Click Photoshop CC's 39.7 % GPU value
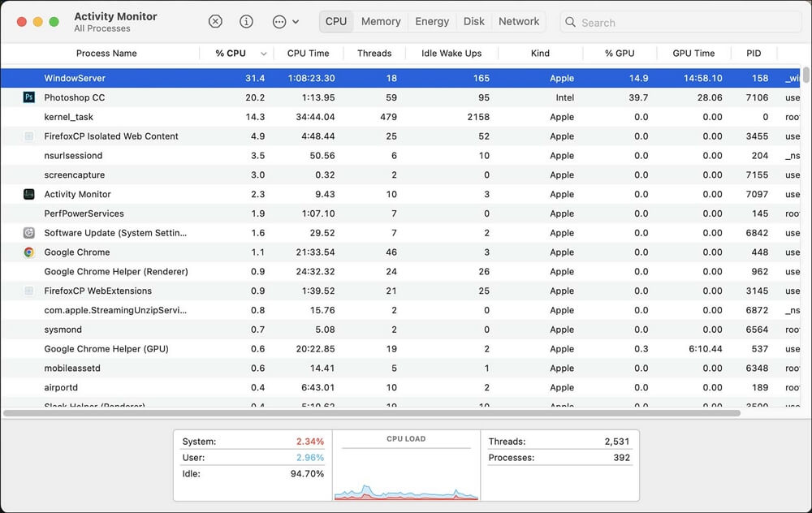 click(x=638, y=97)
